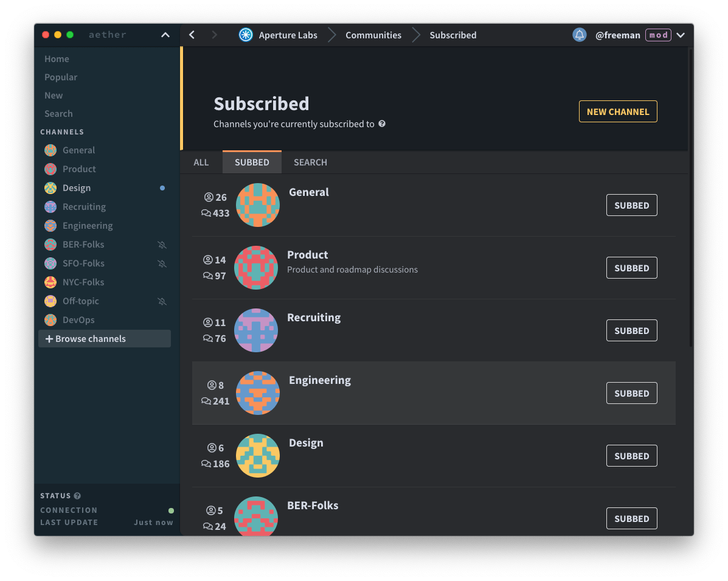This screenshot has width=728, height=581.
Task: Go back with the left arrow
Action: [x=192, y=35]
